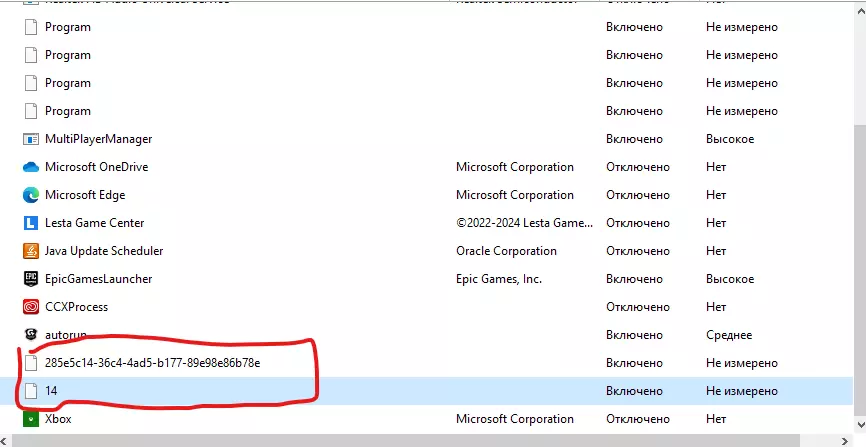
Task: Click the EpicGamesLauncher icon
Action: click(31, 279)
